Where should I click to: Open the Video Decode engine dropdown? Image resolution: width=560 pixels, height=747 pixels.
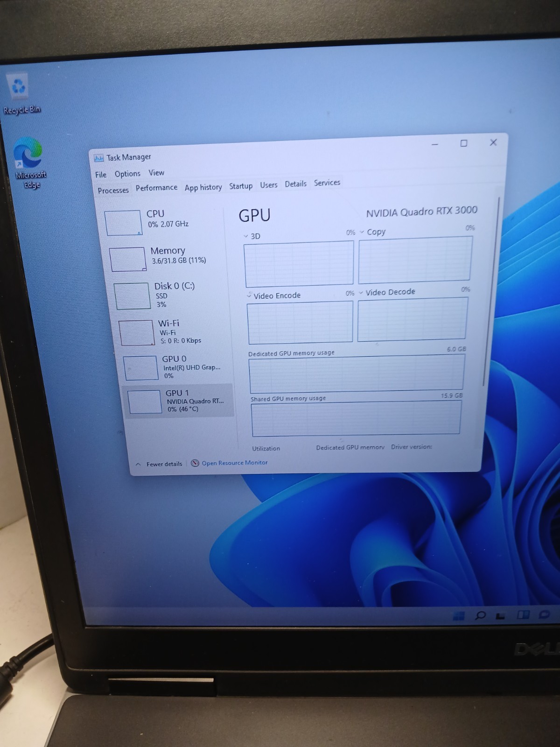[x=361, y=293]
